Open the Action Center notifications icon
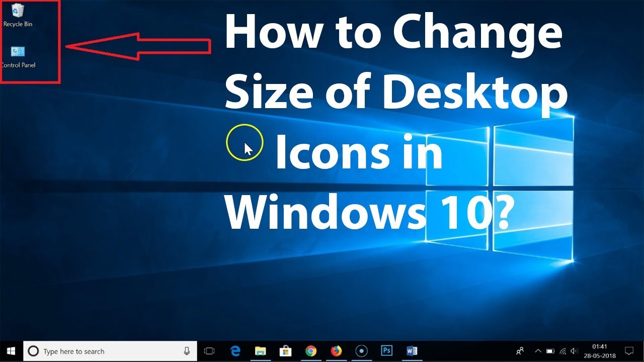Viewport: 644px width, 362px height. pyautogui.click(x=629, y=351)
